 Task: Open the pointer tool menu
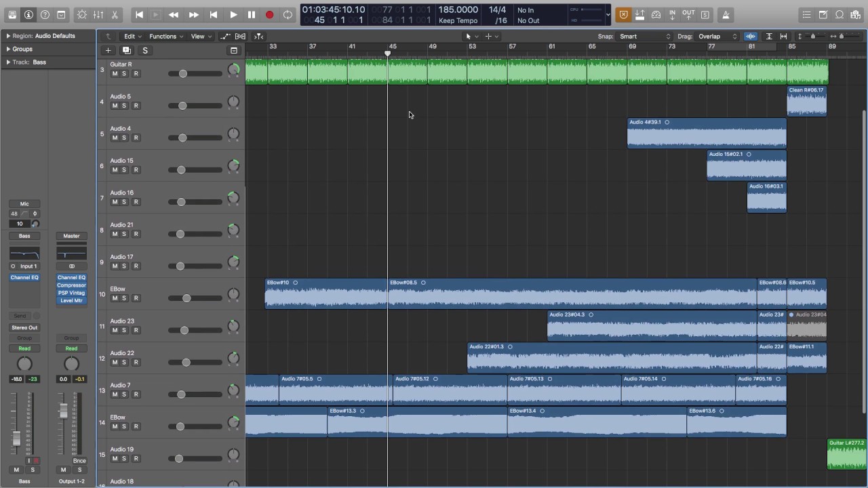[471, 37]
